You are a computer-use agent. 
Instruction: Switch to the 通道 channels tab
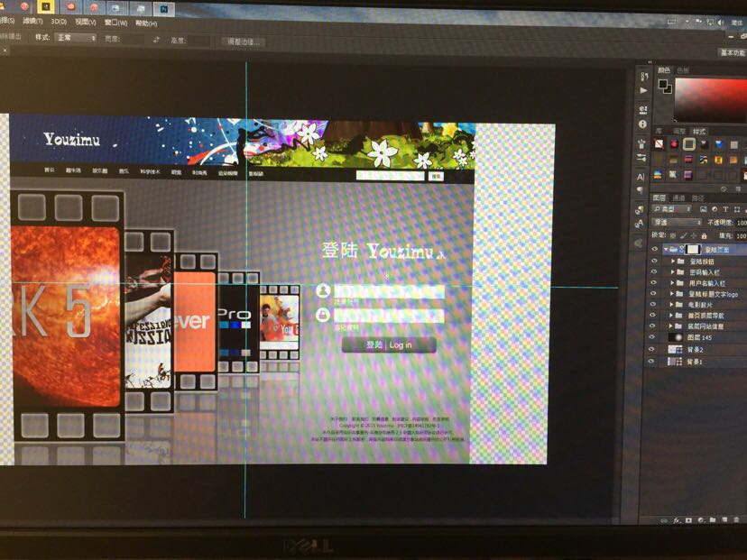pos(678,197)
